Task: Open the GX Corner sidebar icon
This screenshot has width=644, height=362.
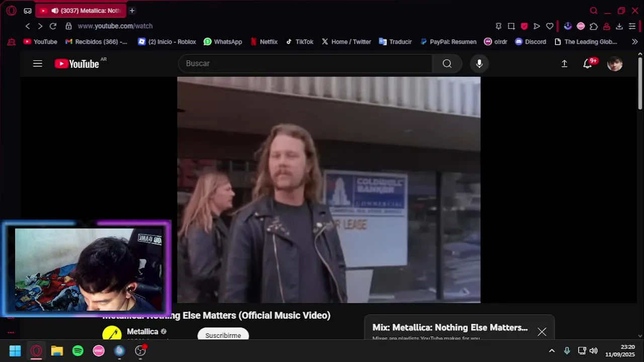Action: pos(11,42)
